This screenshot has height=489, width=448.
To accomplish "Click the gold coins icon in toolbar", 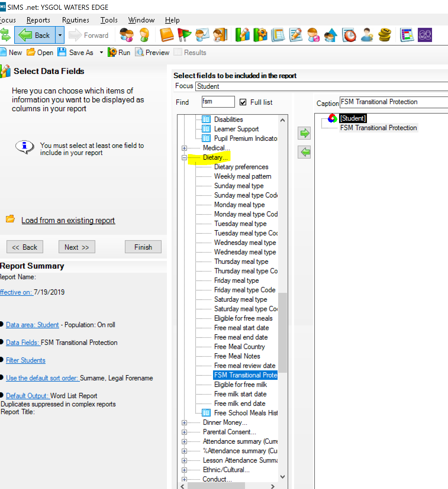I will click(x=384, y=35).
